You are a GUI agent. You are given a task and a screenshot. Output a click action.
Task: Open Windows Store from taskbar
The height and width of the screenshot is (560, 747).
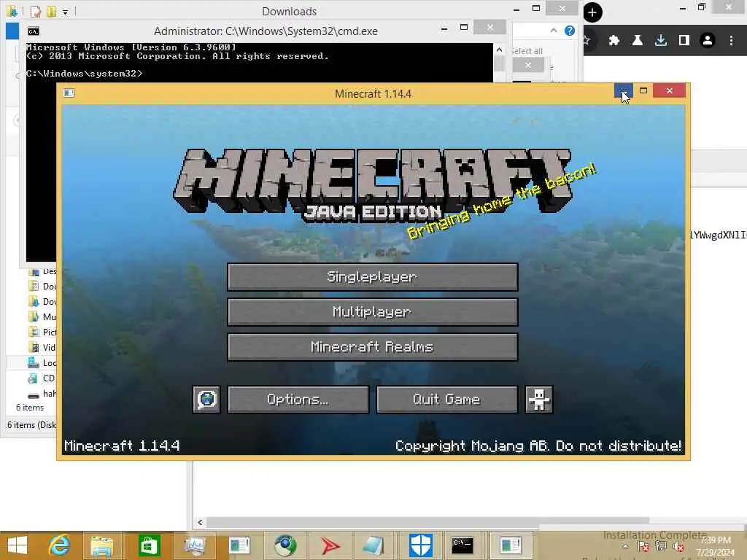149,545
